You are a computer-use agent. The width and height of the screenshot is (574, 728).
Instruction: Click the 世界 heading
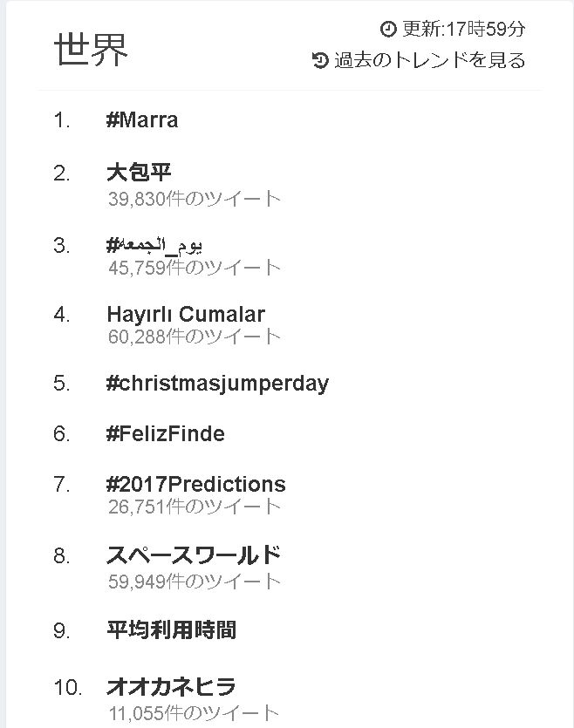[91, 51]
